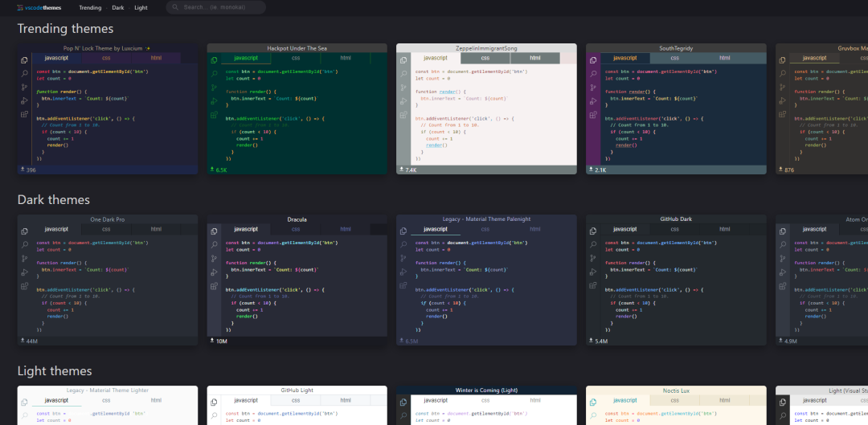Select javascript tab in Noctis Lux preview
Screen dimensions: 868x425
click(625, 400)
